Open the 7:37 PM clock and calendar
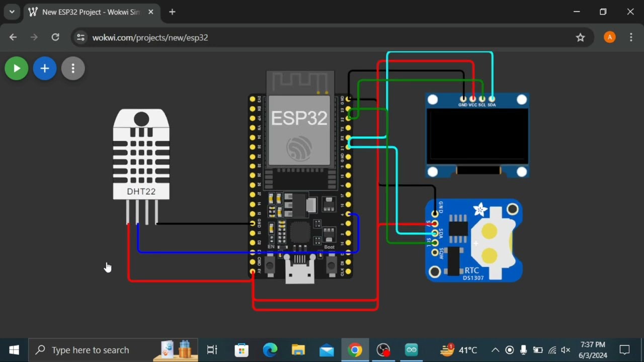 point(593,350)
